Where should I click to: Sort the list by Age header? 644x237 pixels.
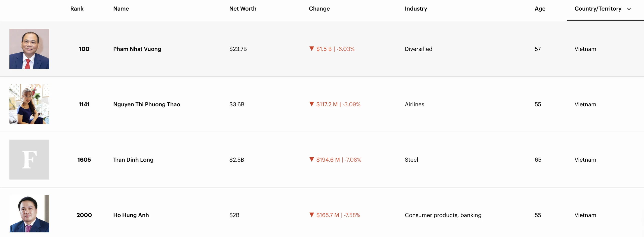pyautogui.click(x=540, y=9)
